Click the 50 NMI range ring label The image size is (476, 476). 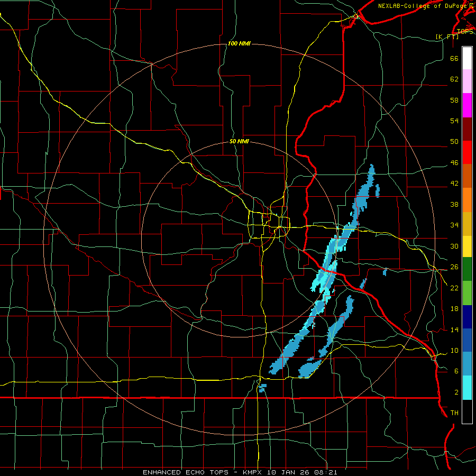point(239,141)
